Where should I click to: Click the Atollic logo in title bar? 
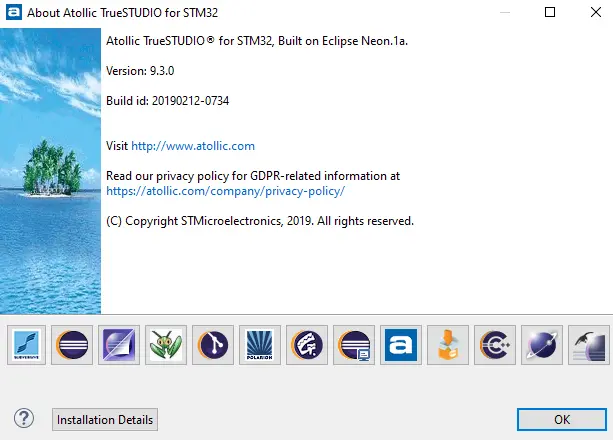pos(14,12)
